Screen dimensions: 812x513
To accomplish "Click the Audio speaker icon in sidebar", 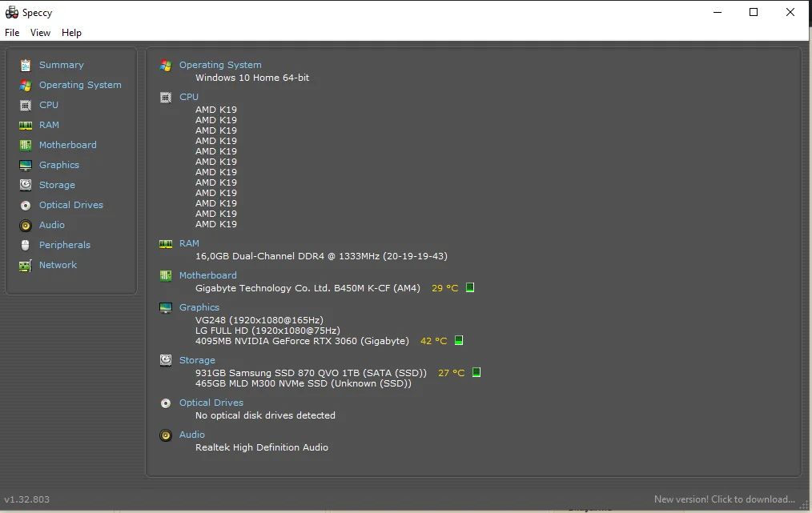I will pos(26,226).
